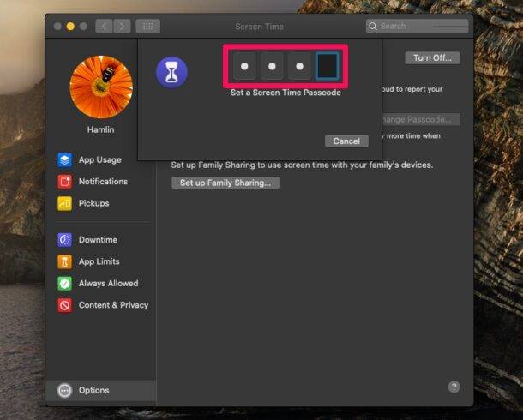Screen dimensions: 523x420
Task: Select the Options label at sidebar bottom
Action: 93,390
